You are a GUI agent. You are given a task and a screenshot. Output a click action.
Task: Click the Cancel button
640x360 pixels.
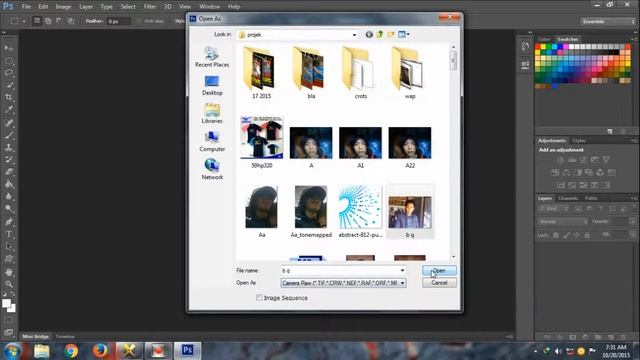tap(439, 282)
